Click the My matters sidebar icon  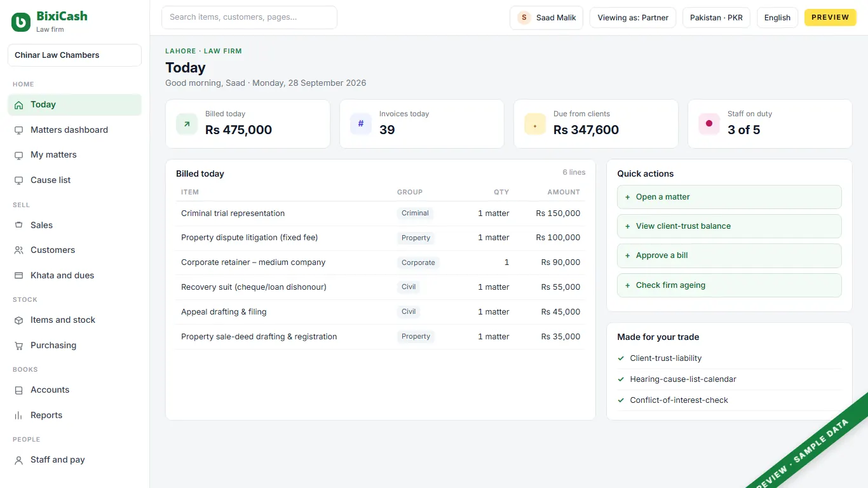pyautogui.click(x=18, y=155)
